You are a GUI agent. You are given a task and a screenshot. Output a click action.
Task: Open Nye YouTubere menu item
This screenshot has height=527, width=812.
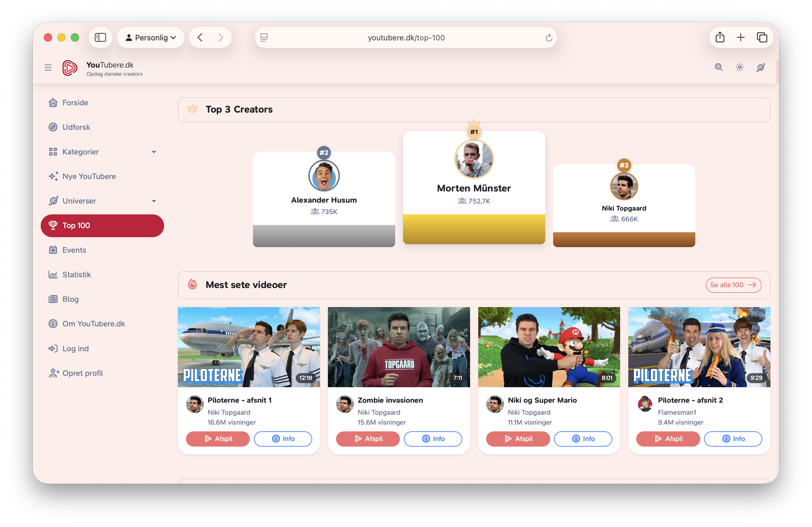click(89, 176)
